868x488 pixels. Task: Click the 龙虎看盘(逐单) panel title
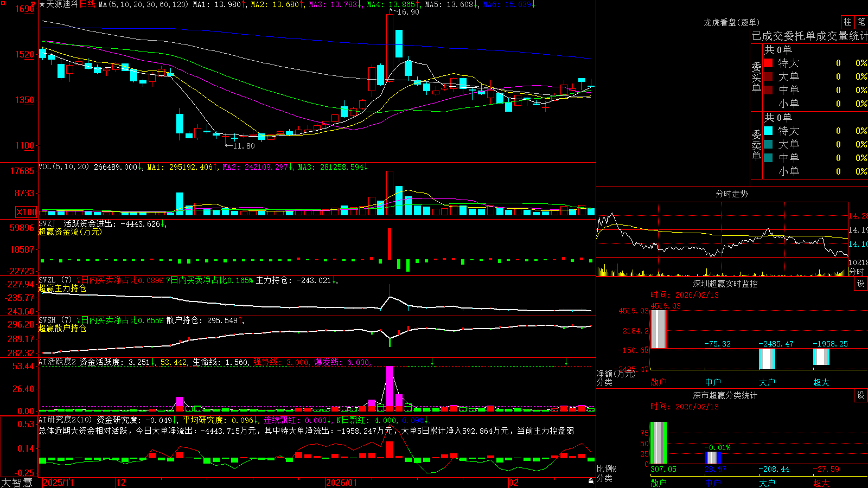(731, 22)
